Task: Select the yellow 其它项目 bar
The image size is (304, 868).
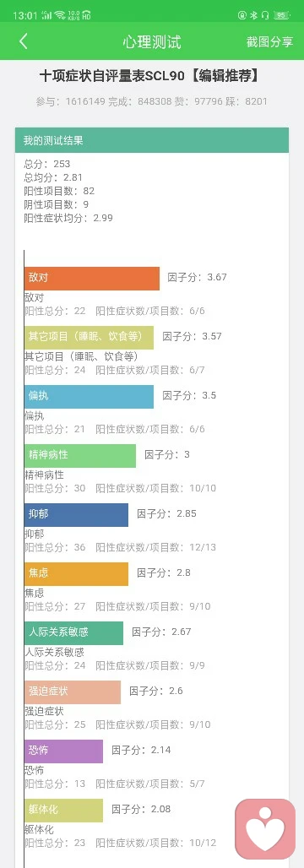Action: point(89,337)
